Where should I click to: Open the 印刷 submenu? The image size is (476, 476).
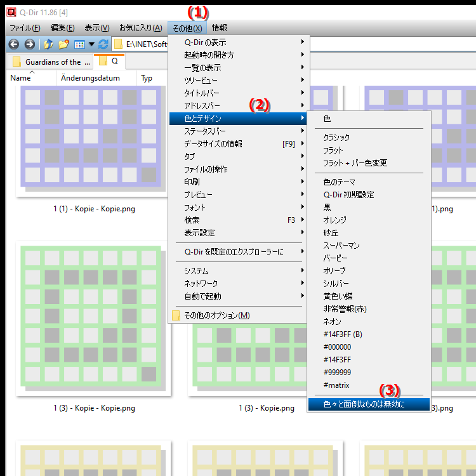[238, 182]
